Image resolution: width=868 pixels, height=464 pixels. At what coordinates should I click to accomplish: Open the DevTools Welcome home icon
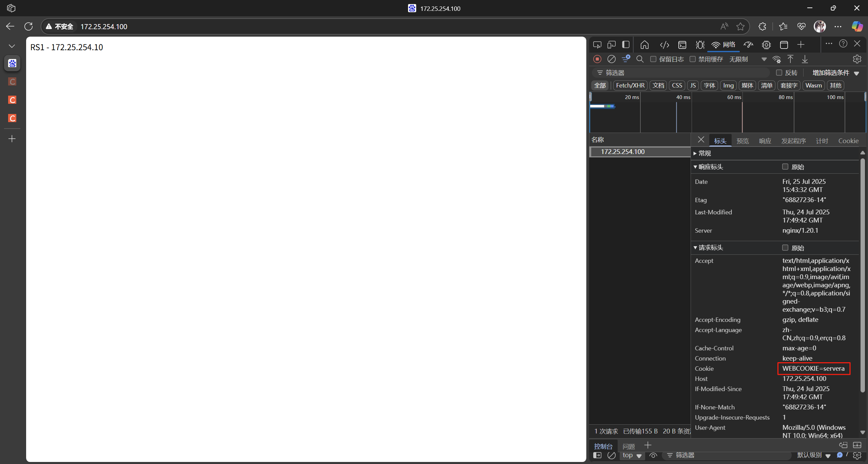point(644,45)
